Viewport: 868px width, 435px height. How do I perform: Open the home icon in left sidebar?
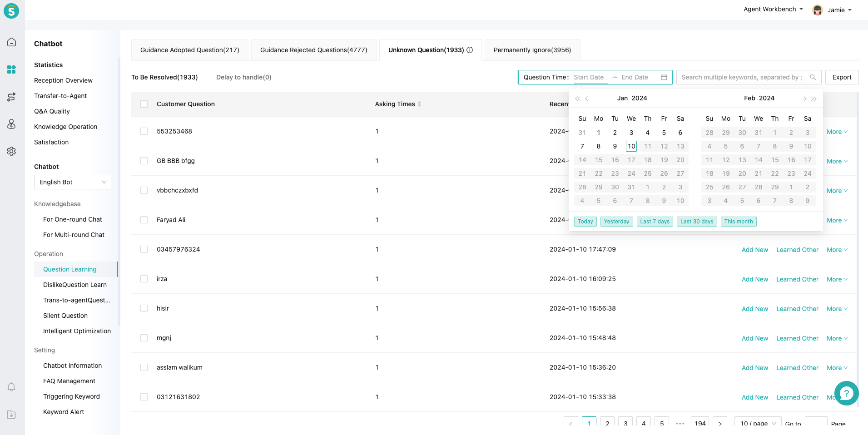click(x=12, y=42)
